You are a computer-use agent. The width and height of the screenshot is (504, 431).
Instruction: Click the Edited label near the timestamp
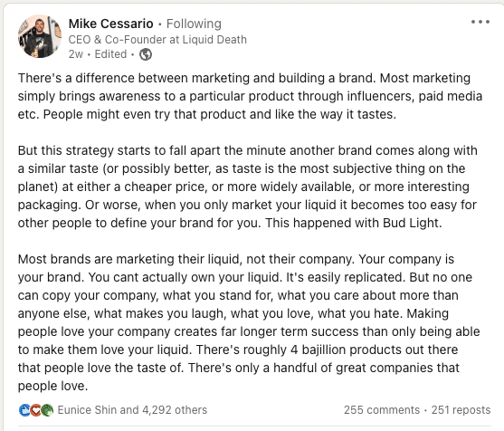(x=110, y=54)
